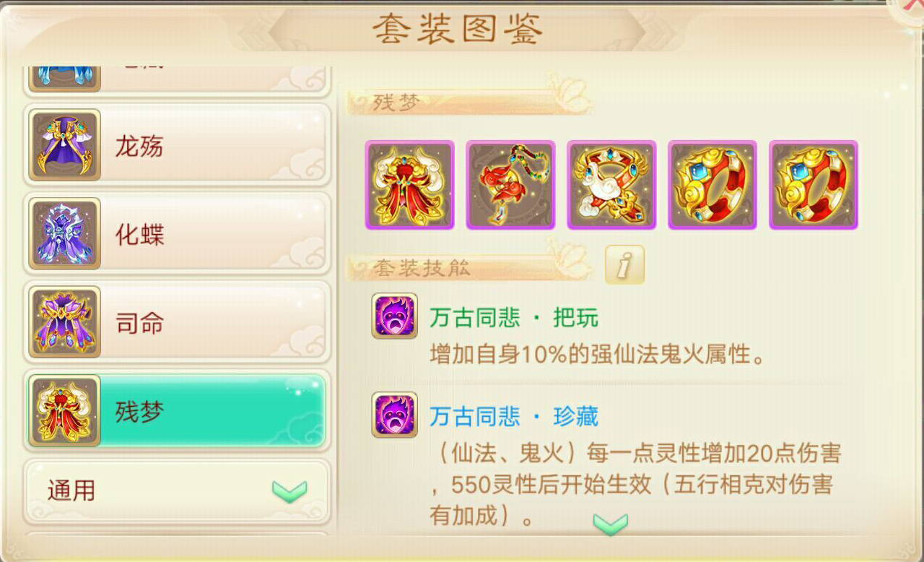924x562 pixels.
Task: Tap the 万古同悲·珍藏 skill icon
Action: coord(394,415)
